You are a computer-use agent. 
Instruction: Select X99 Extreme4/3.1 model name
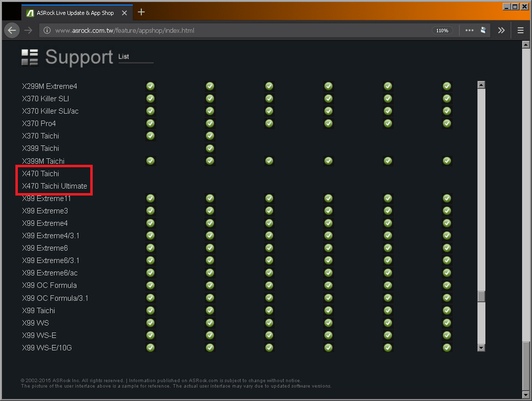[x=51, y=236]
